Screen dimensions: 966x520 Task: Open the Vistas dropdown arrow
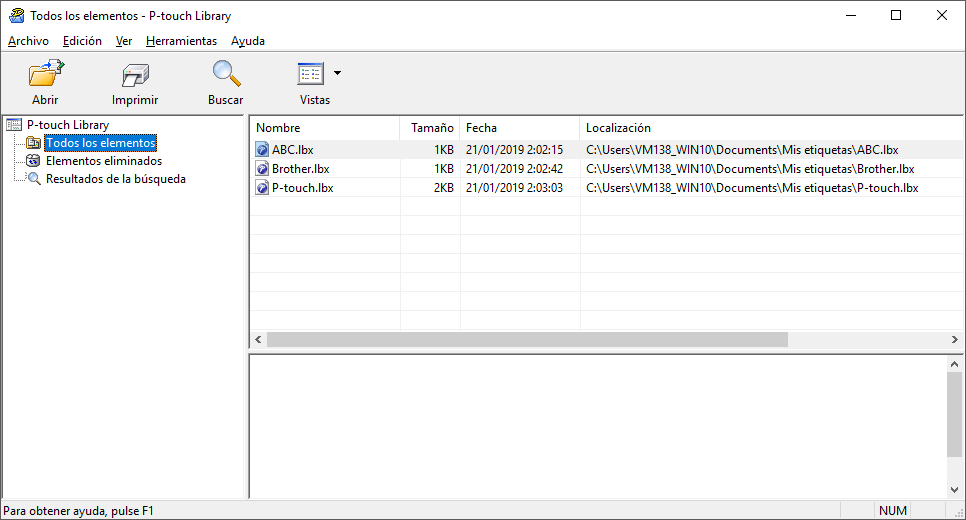337,73
